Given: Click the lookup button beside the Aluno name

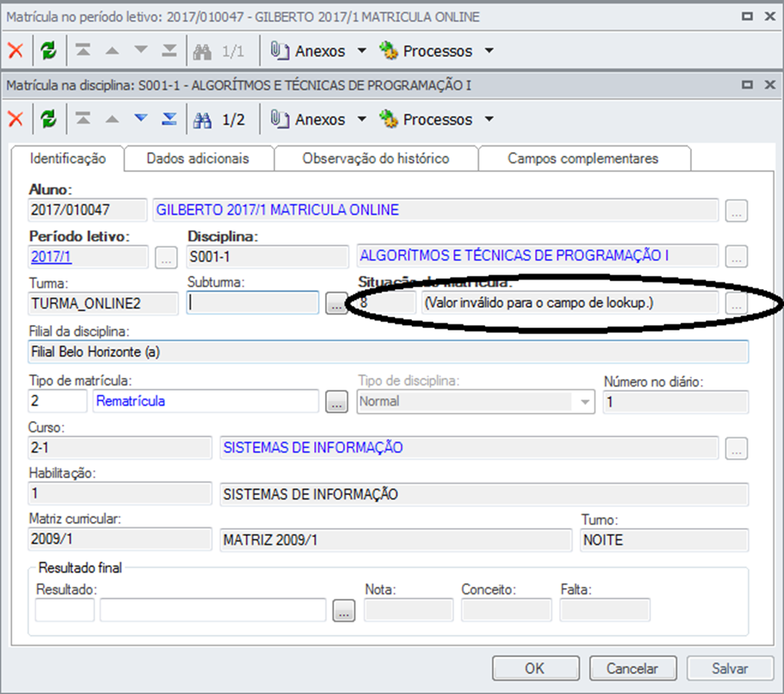Looking at the screenshot, I should coord(736,211).
